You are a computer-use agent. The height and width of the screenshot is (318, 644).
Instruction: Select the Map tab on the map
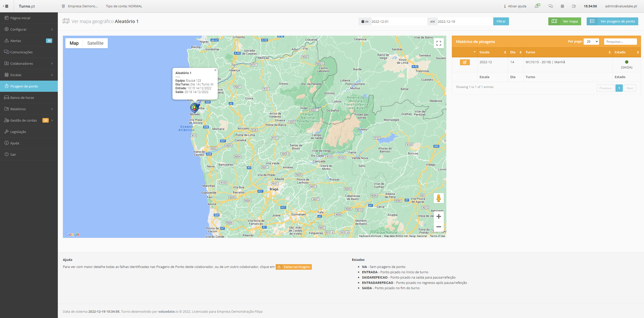click(x=74, y=43)
